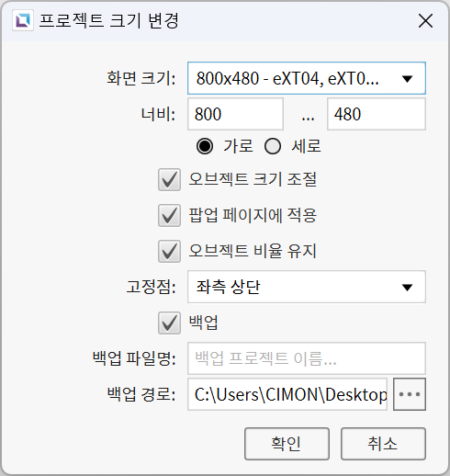Click the 백업 파일명 text field

click(307, 358)
